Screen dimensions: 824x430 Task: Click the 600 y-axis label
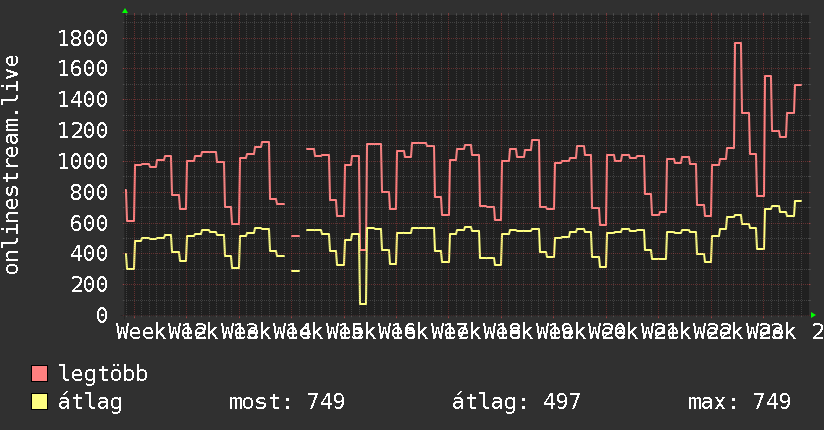tap(89, 223)
